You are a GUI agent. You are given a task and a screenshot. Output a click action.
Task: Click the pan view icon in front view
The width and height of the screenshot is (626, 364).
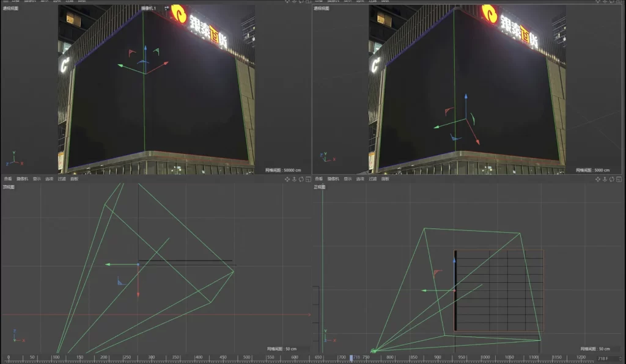click(598, 180)
